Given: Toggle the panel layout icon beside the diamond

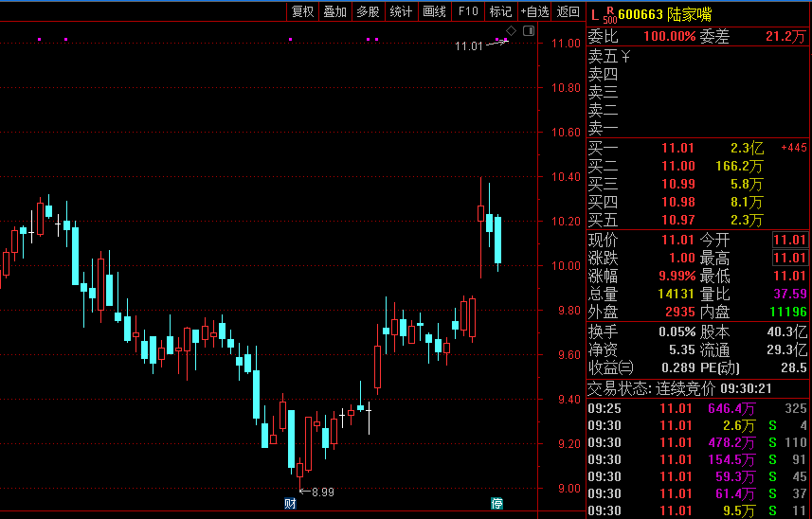Looking at the screenshot, I should [529, 31].
